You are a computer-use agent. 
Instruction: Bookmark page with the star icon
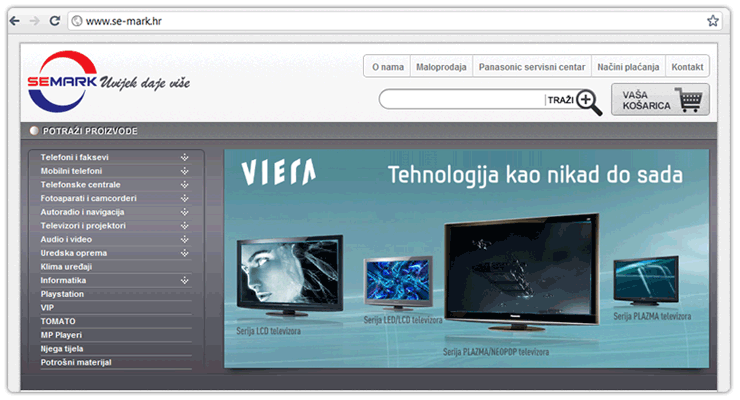[713, 21]
